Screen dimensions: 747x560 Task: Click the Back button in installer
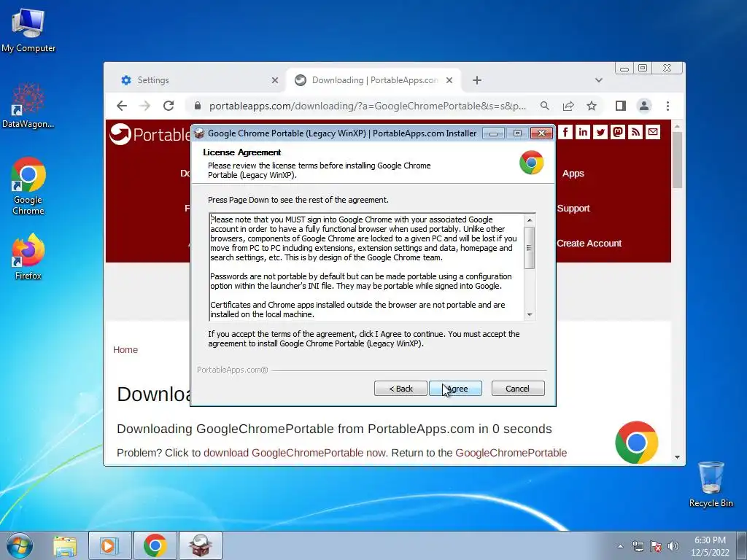[400, 388]
